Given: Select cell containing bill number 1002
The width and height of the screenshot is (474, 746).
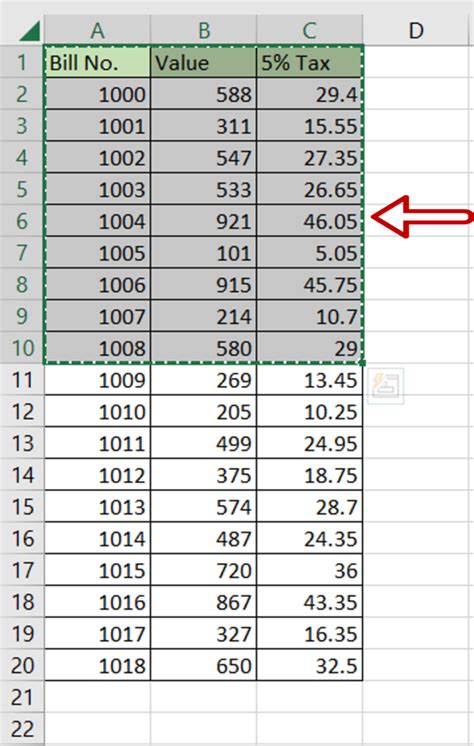Looking at the screenshot, I should coord(97,157).
